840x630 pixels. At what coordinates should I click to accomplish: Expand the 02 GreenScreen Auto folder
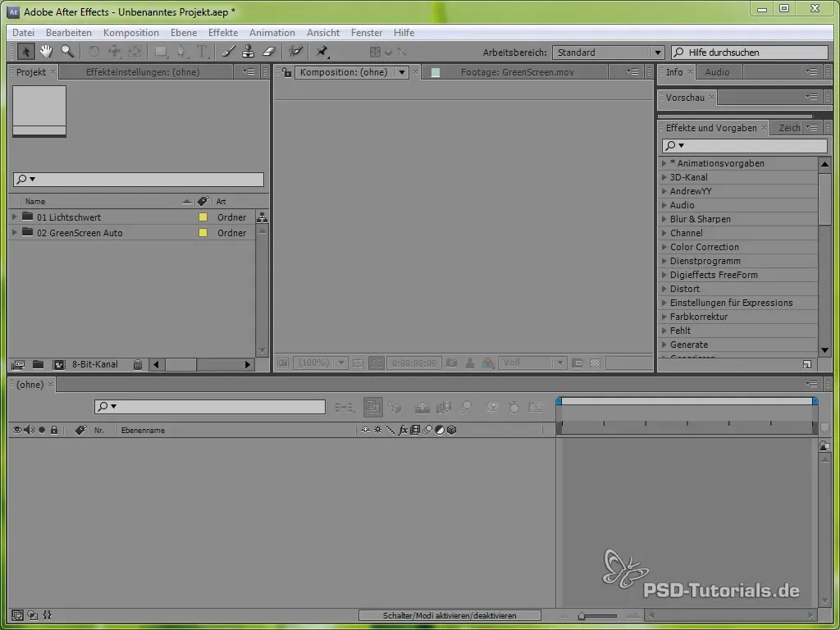15,232
